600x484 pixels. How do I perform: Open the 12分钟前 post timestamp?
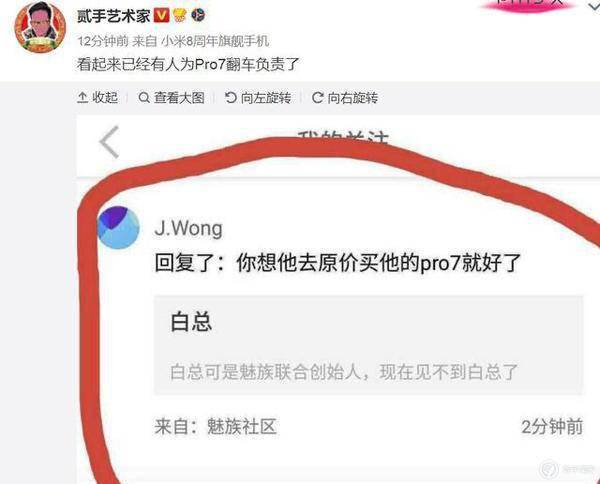(x=103, y=41)
